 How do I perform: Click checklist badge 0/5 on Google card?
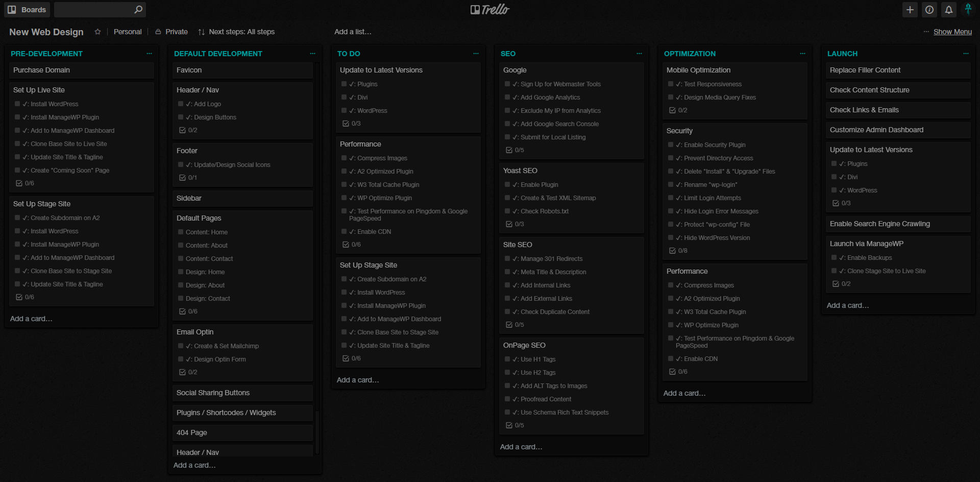click(x=515, y=150)
